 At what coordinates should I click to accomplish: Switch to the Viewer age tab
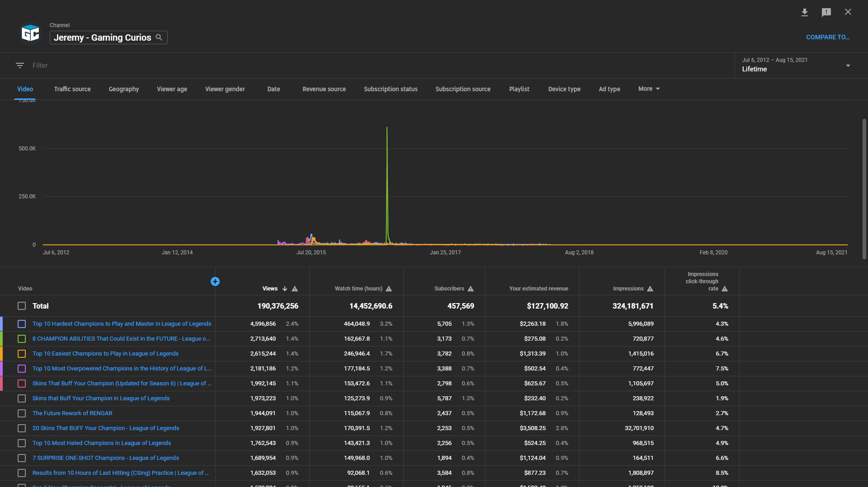(172, 89)
